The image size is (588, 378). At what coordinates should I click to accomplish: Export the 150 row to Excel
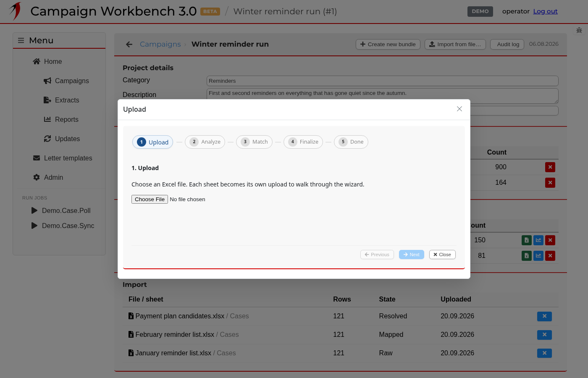(x=527, y=240)
